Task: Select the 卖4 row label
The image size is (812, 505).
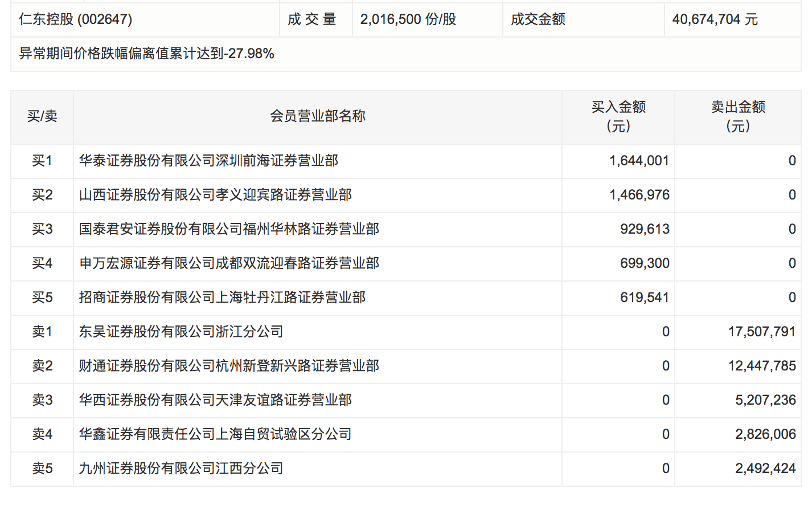Action: click(42, 434)
